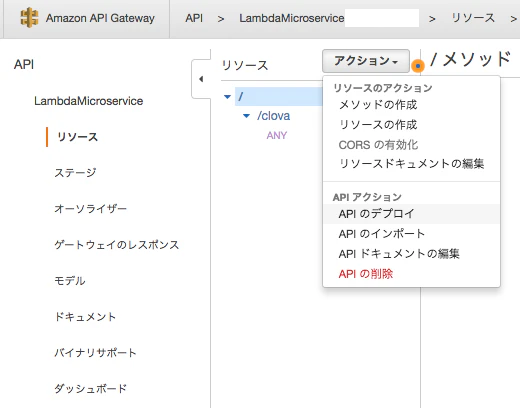Choose メソッドの作成 from the menu
Screen dimensions: 520x408
(x=378, y=105)
